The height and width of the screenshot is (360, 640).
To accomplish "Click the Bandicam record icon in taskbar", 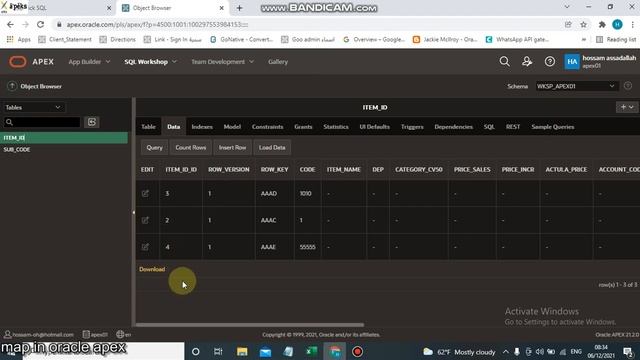I will (x=357, y=351).
